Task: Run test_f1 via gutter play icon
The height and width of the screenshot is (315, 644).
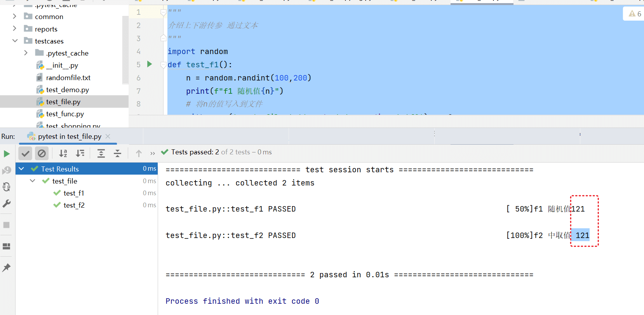Action: point(150,64)
